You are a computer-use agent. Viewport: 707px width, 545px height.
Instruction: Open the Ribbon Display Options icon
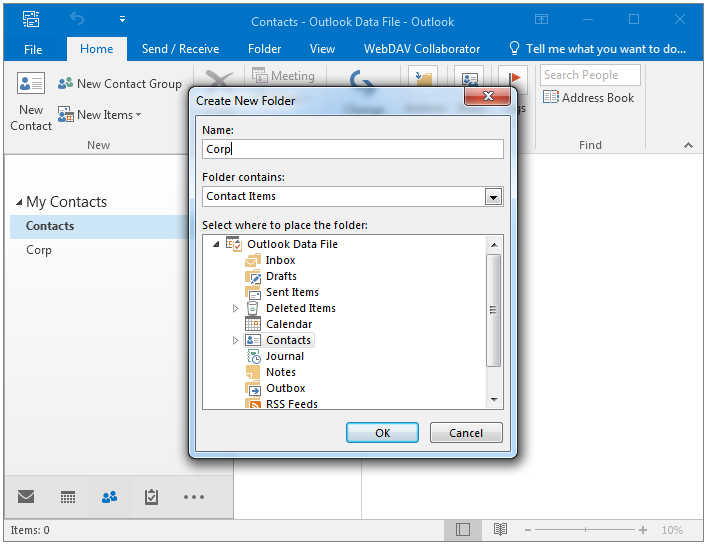(x=541, y=19)
